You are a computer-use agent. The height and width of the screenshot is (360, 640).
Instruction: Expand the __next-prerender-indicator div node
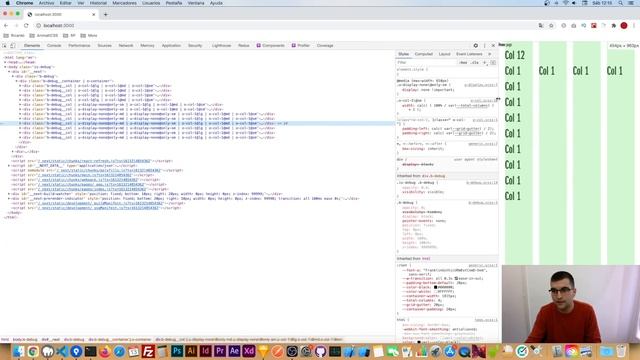point(9,199)
